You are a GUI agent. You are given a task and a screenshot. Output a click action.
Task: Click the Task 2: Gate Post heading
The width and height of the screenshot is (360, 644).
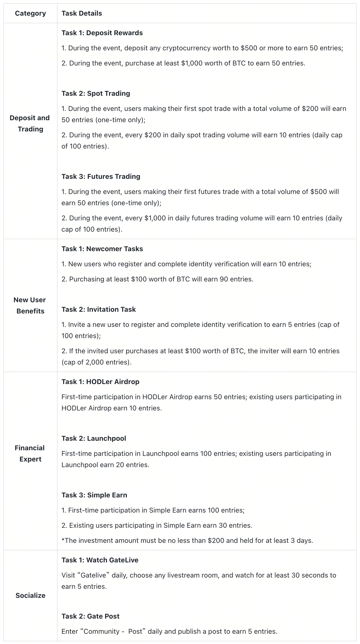[90, 616]
